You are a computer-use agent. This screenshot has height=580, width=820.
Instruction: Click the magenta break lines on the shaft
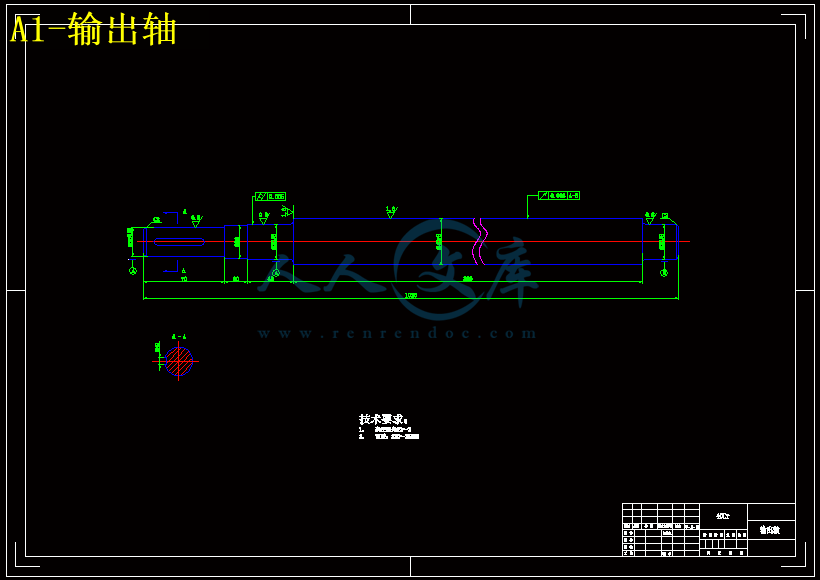tap(480, 242)
